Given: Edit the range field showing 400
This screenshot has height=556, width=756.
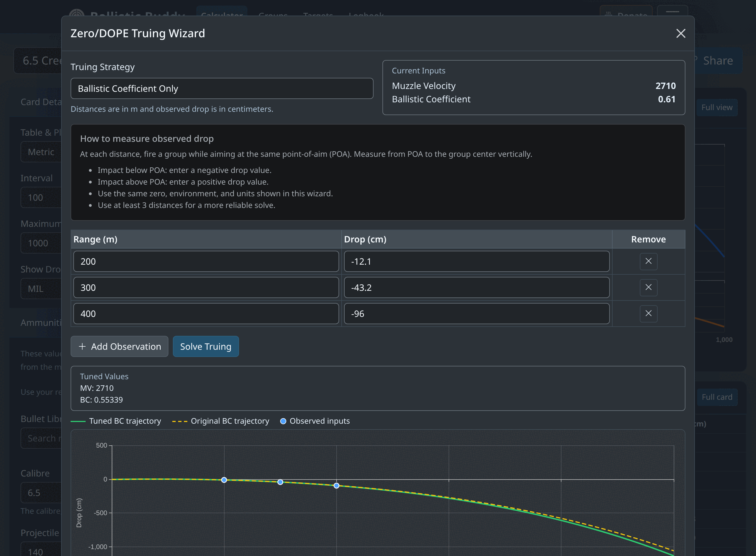Looking at the screenshot, I should pyautogui.click(x=206, y=314).
